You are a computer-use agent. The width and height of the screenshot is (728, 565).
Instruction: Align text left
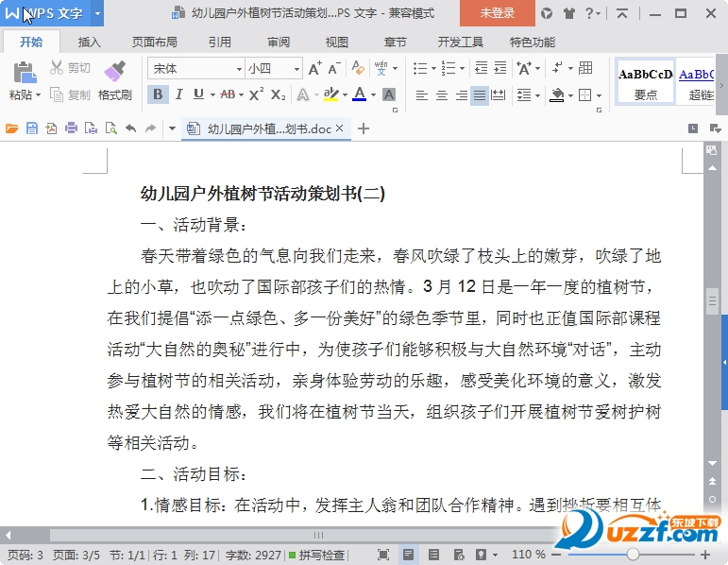(421, 95)
